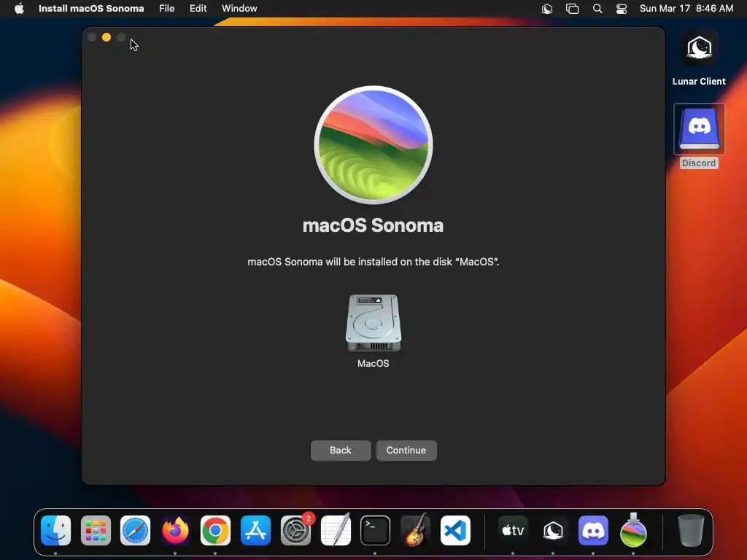
Task: Open Control Center in the menu bar
Action: click(x=622, y=9)
